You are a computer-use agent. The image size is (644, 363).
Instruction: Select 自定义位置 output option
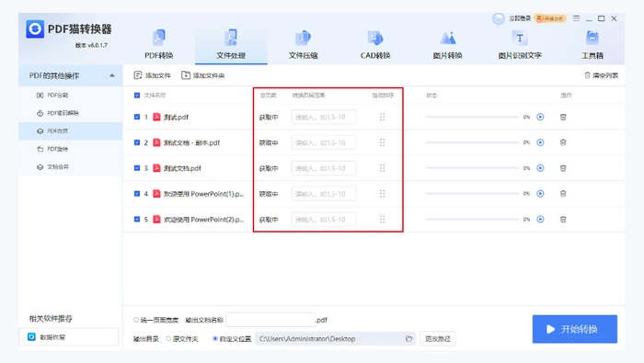[x=232, y=339]
